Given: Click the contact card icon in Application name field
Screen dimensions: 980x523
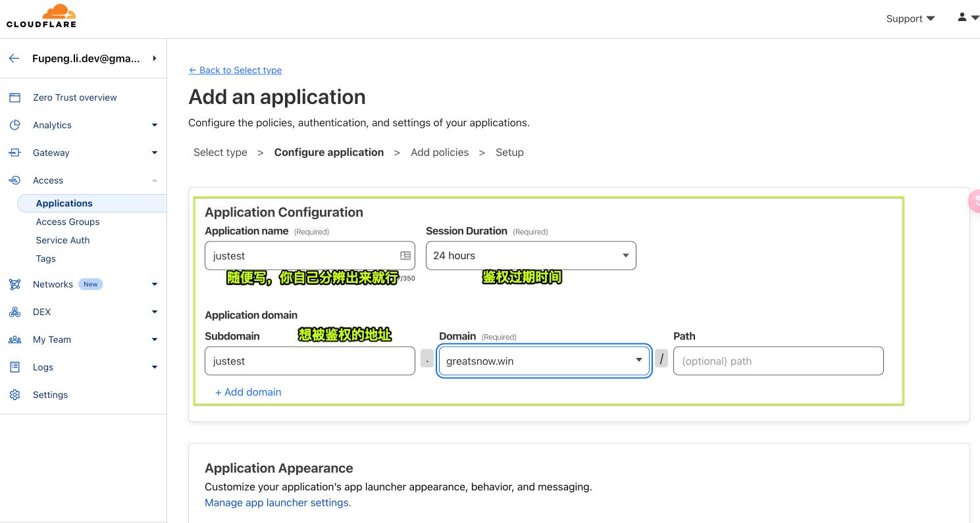Looking at the screenshot, I should click(405, 255).
